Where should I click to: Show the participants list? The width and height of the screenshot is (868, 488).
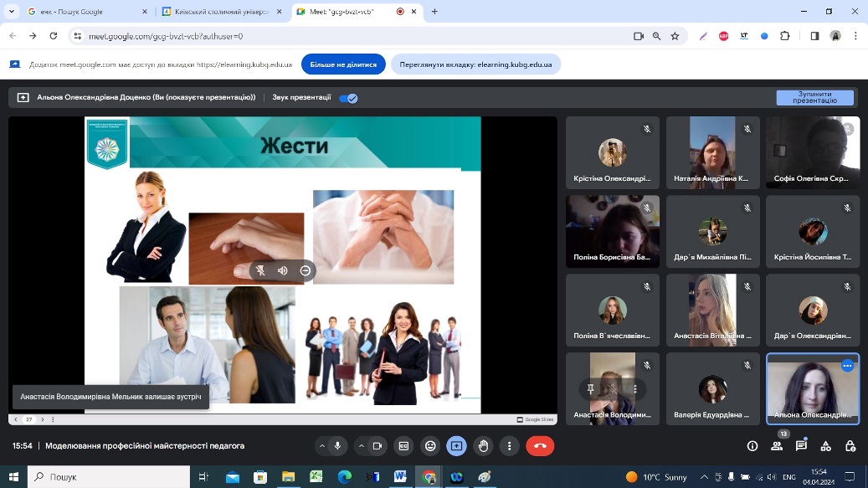click(x=777, y=446)
